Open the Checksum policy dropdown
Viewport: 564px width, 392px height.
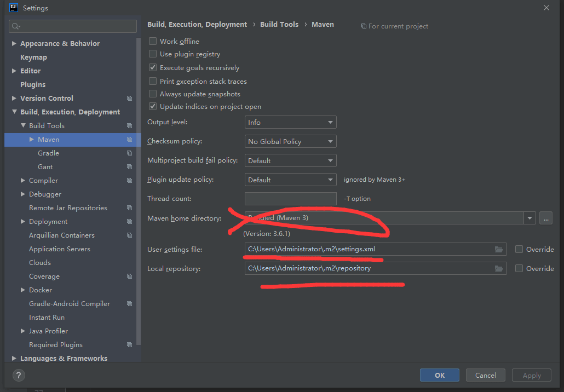point(290,141)
